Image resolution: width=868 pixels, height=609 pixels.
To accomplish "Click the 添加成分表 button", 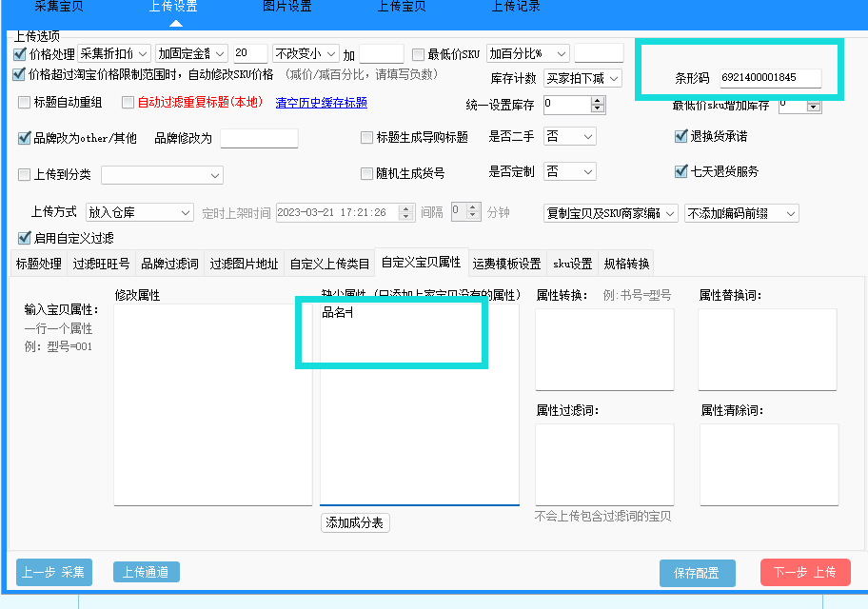I will [355, 522].
